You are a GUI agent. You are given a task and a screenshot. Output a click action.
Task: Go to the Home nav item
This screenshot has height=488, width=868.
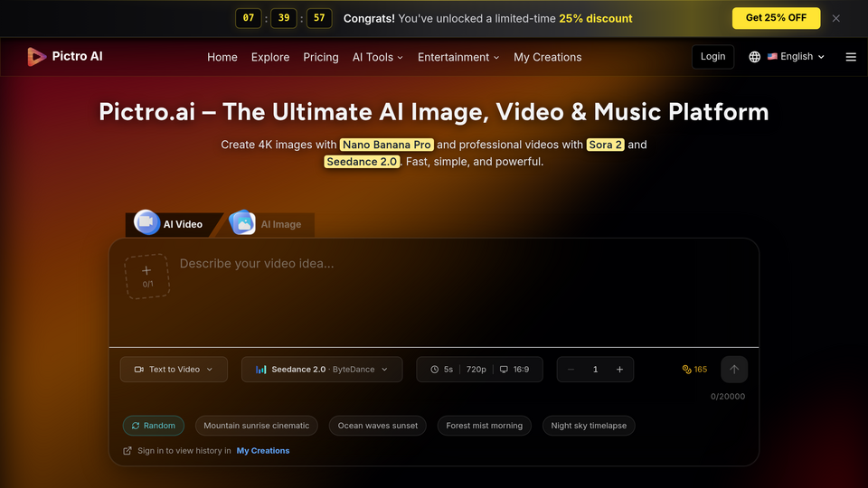[222, 57]
